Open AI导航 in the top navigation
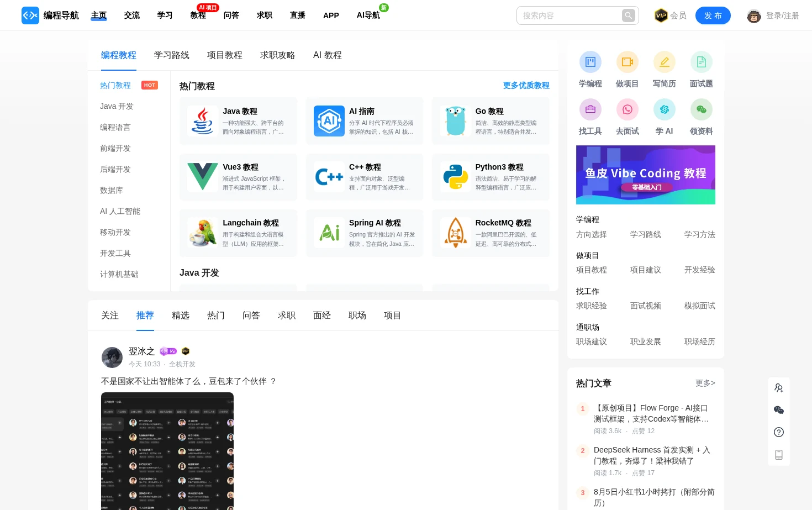Image resolution: width=812 pixels, height=510 pixels. click(368, 15)
